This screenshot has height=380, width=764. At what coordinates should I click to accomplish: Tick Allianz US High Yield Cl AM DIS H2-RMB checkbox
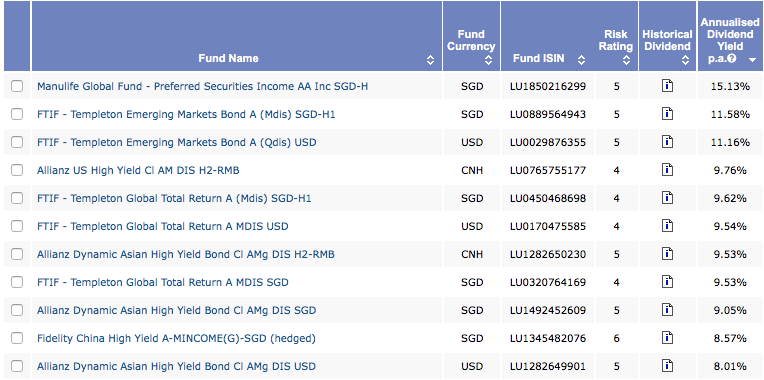pos(17,170)
